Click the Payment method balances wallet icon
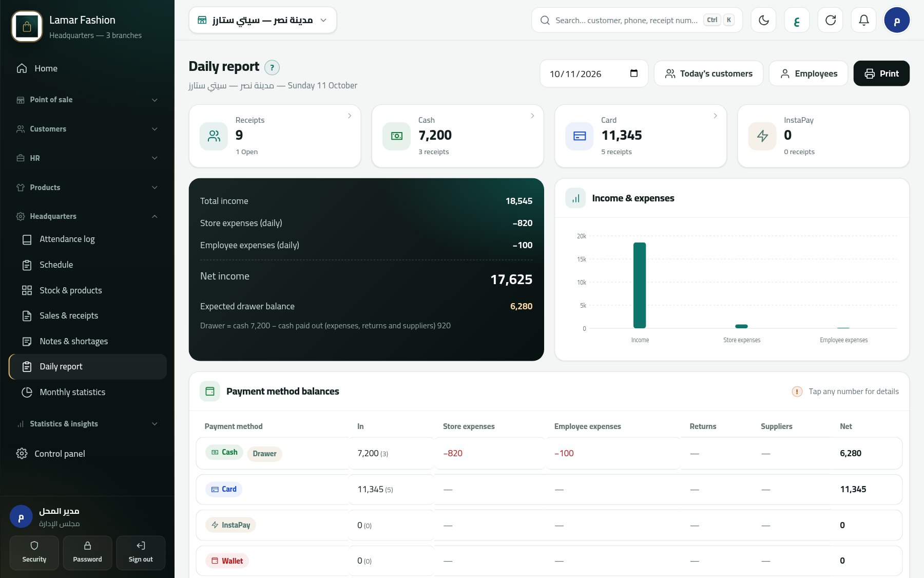Viewport: 924px width, 578px height. [209, 391]
